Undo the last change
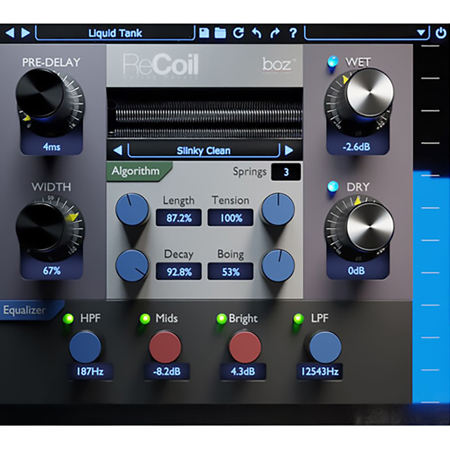This screenshot has width=450, height=450. pyautogui.click(x=256, y=33)
